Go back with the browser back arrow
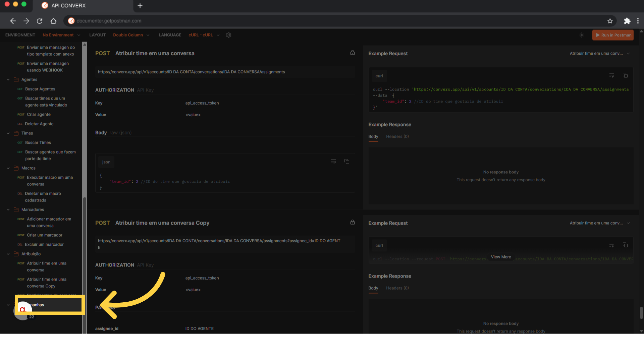 coord(13,21)
